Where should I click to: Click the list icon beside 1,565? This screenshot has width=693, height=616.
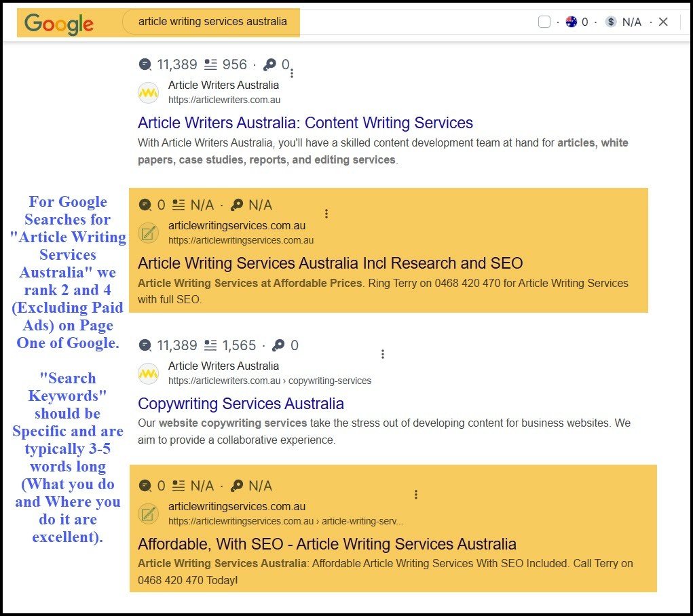coord(210,345)
